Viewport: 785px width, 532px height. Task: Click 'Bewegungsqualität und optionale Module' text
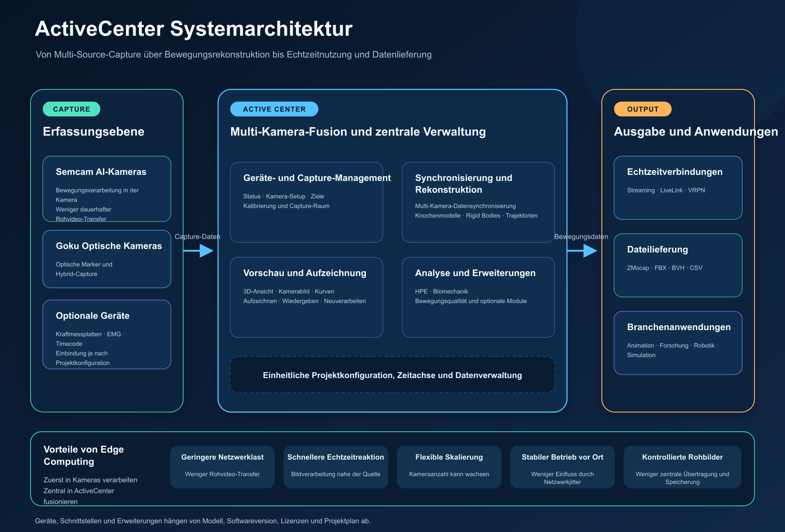(x=471, y=301)
